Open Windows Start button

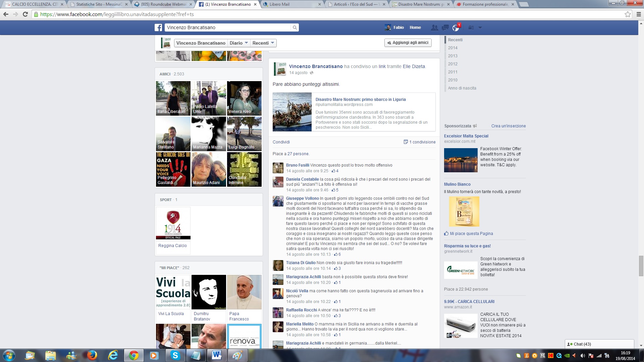coord(9,355)
